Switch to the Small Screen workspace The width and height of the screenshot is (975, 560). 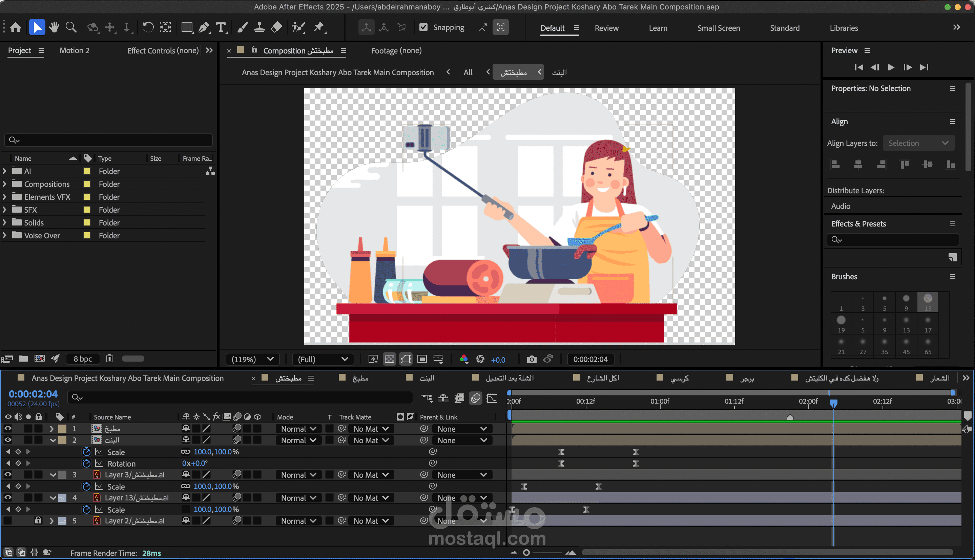pyautogui.click(x=718, y=28)
